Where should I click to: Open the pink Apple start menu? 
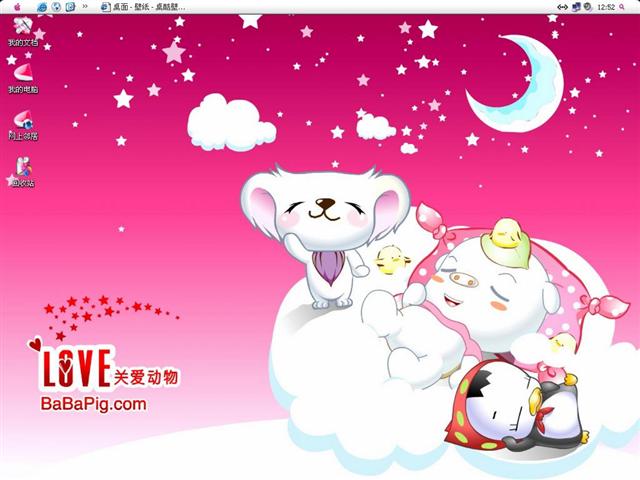(17, 7)
